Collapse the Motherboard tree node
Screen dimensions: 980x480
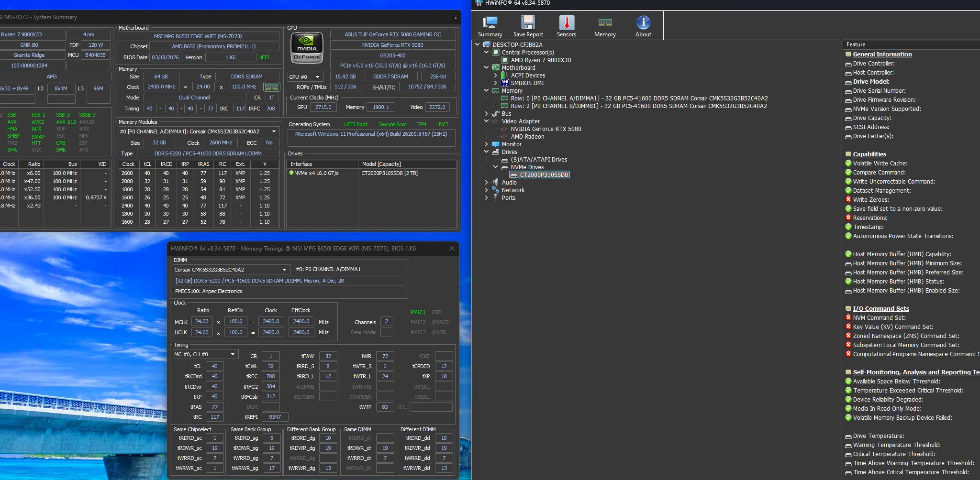(487, 67)
